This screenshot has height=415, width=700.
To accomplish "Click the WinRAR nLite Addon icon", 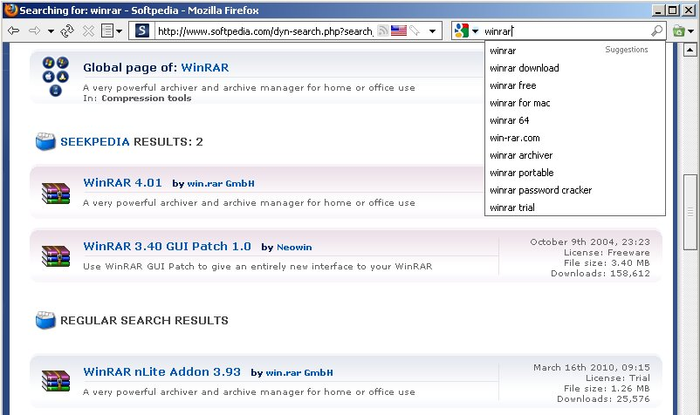I will coord(56,382).
